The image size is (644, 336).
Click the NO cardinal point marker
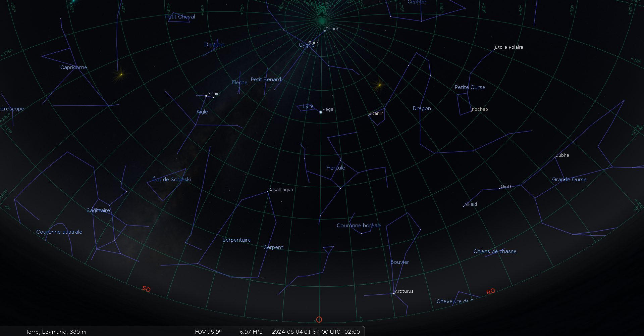point(491,291)
